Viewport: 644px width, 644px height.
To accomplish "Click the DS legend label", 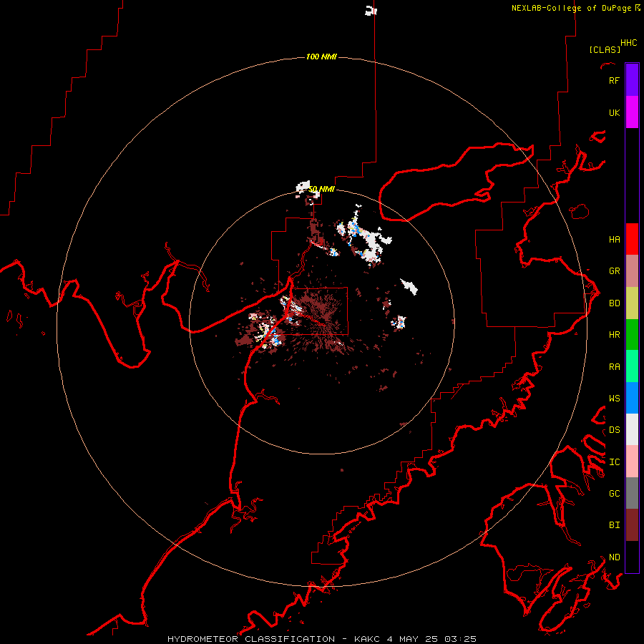I will (x=614, y=430).
